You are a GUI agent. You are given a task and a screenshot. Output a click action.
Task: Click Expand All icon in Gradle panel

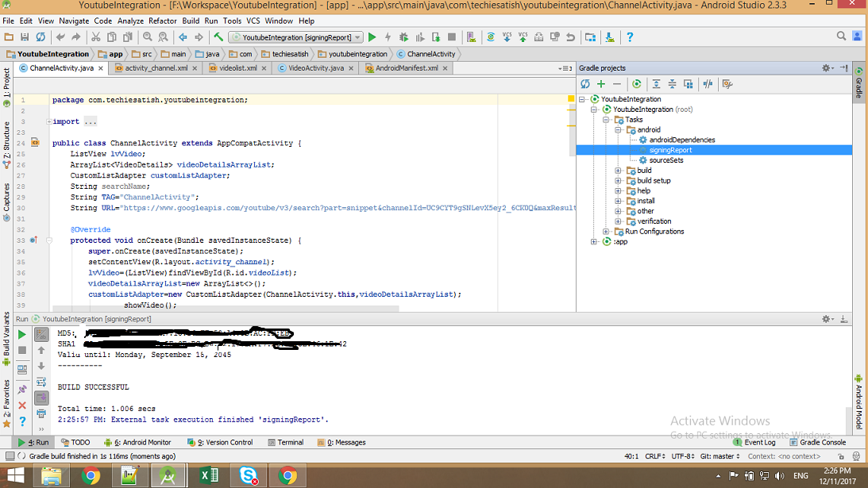656,84
